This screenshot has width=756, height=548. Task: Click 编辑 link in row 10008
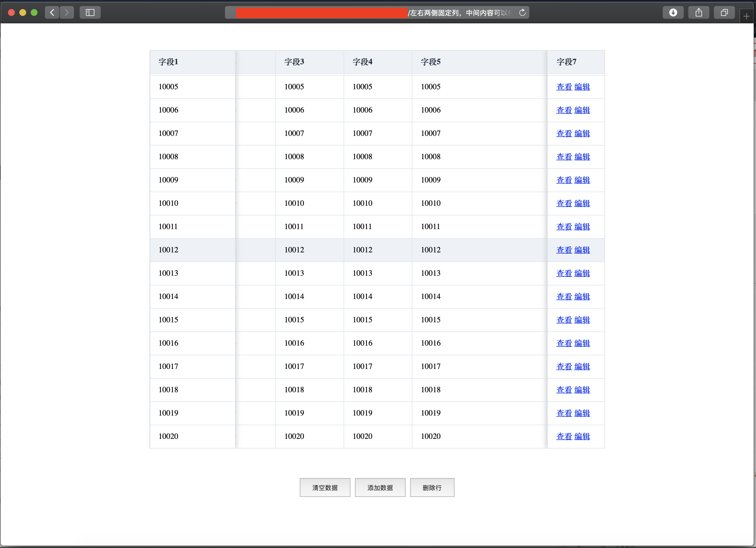[582, 157]
